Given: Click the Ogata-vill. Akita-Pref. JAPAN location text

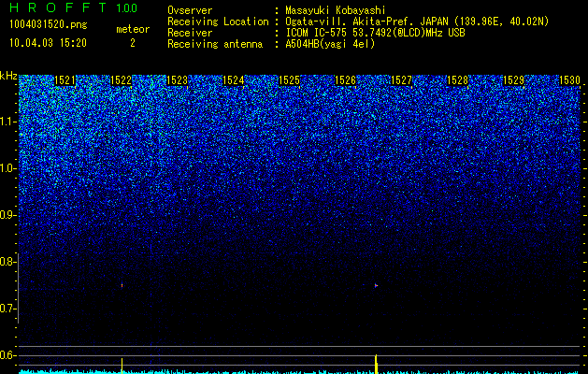Looking at the screenshot, I should (417, 22).
